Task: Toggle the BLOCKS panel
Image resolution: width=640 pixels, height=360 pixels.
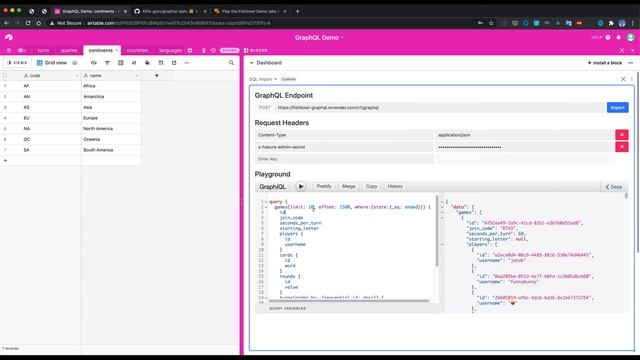Action: click(x=256, y=51)
